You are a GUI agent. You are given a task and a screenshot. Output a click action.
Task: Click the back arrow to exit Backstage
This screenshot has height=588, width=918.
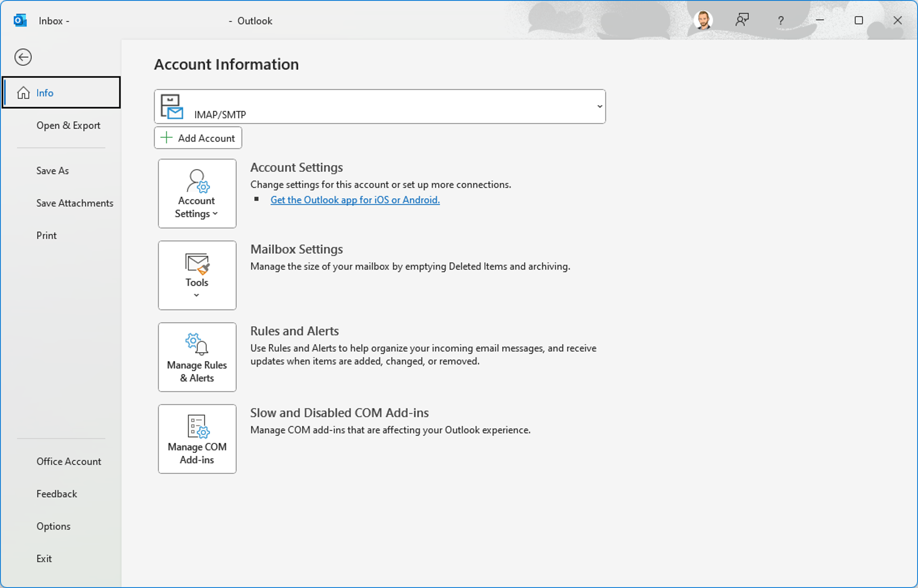(x=23, y=57)
